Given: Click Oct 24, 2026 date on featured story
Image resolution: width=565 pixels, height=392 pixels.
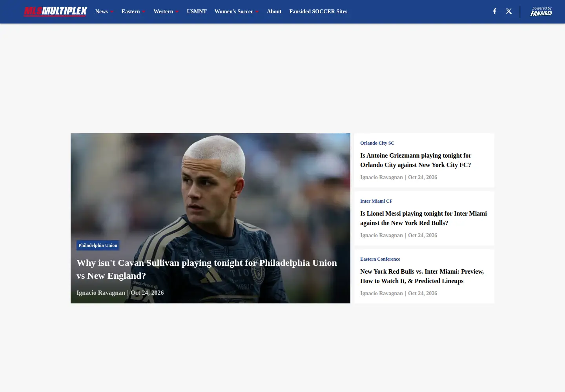Looking at the screenshot, I should [x=147, y=293].
